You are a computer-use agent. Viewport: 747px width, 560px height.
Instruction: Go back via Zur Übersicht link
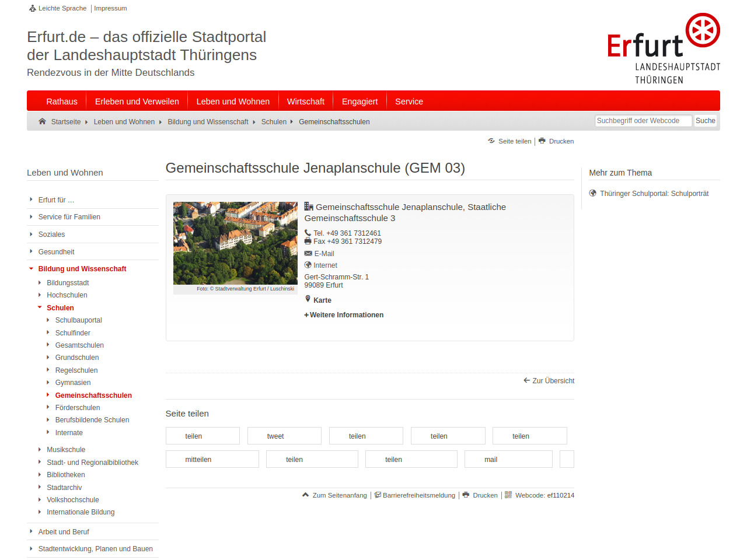point(549,381)
